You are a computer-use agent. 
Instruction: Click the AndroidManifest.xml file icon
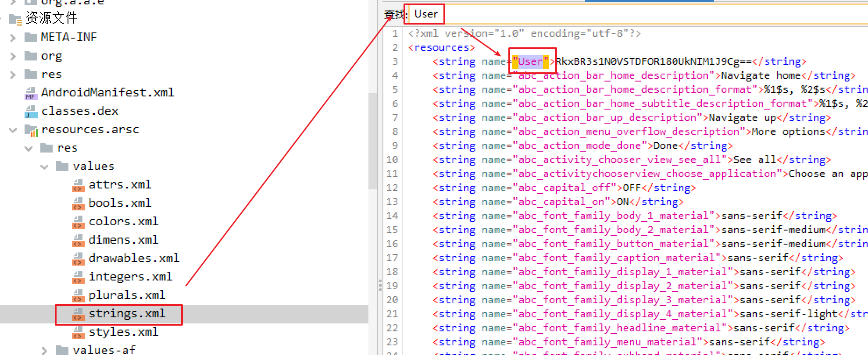(31, 92)
